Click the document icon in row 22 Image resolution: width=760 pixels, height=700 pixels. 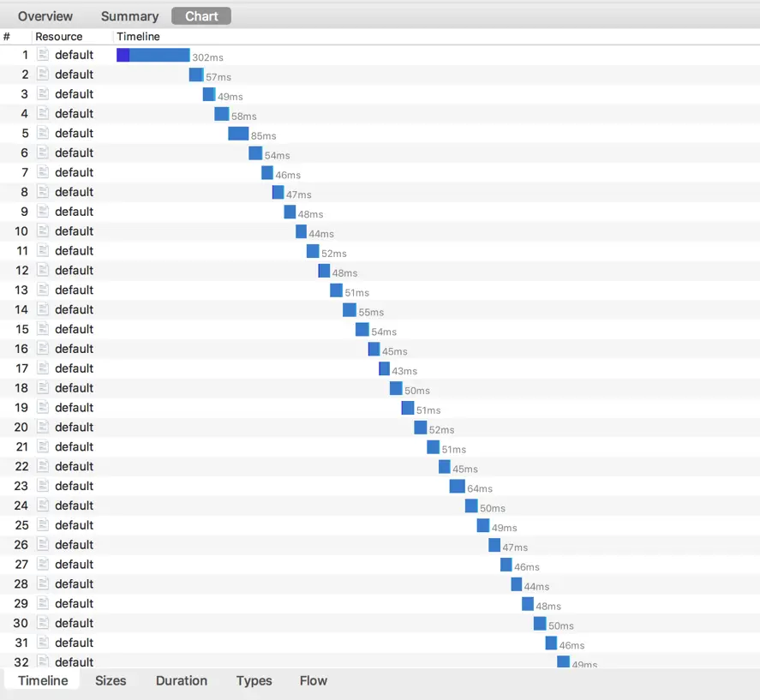coord(43,466)
